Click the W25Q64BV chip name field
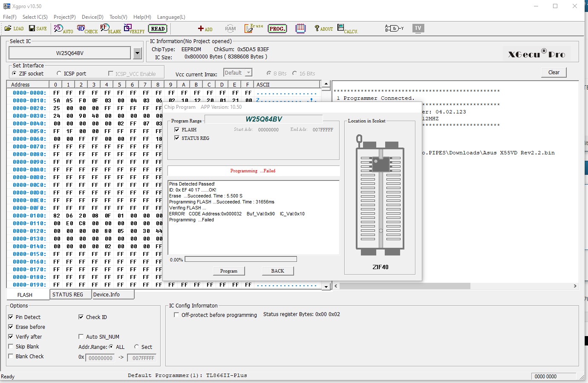Viewport: 588px width, 383px height. (x=70, y=53)
